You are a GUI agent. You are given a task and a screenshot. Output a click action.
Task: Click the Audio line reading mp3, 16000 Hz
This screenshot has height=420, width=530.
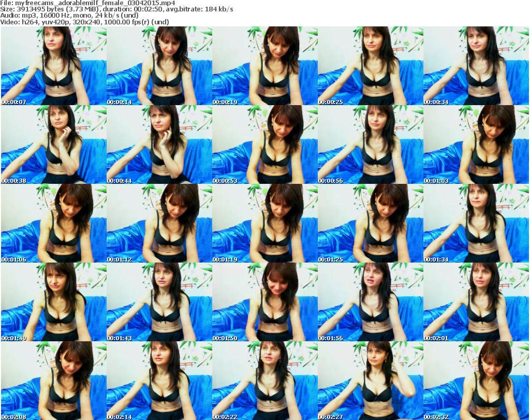[69, 16]
